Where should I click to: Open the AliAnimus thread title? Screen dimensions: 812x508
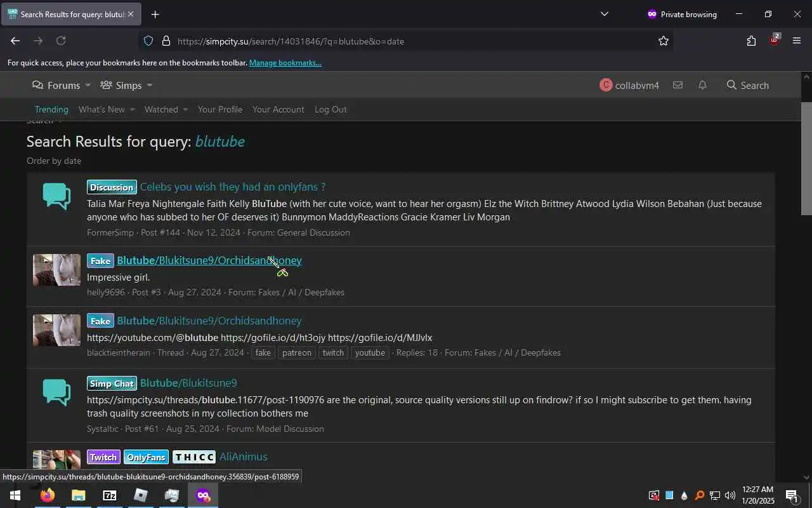(243, 457)
